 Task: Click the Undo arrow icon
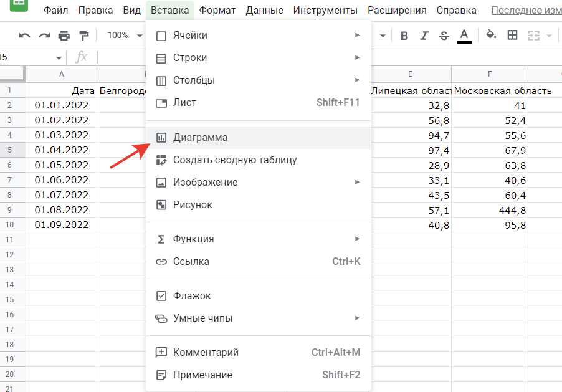pyautogui.click(x=24, y=36)
